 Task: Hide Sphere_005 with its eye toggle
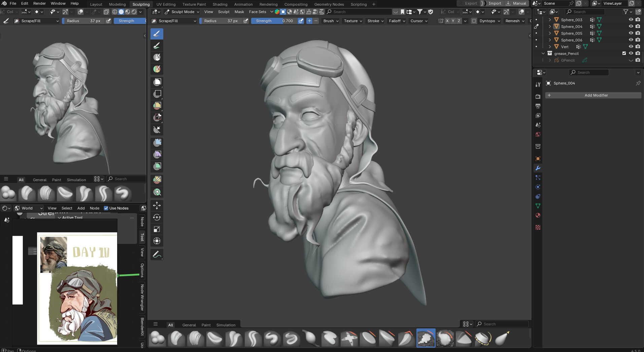pos(631,33)
